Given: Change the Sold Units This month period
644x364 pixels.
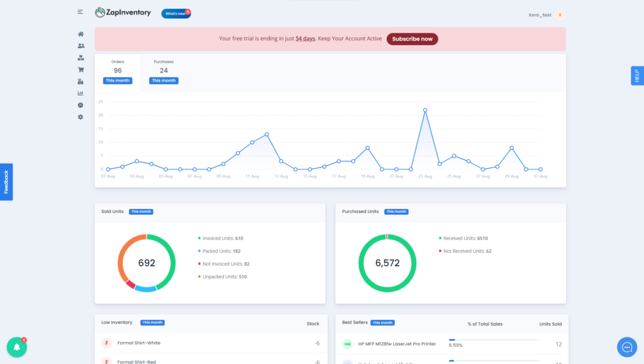Looking at the screenshot, I should (x=141, y=212).
